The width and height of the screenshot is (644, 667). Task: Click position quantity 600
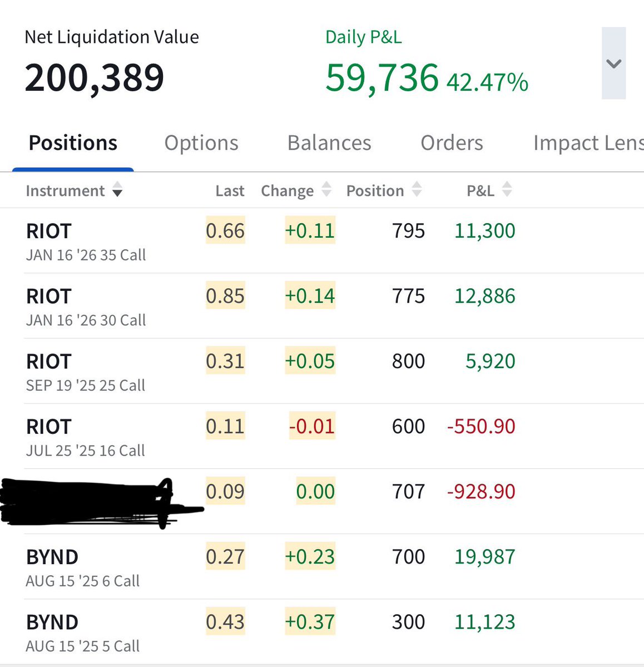[x=408, y=426]
